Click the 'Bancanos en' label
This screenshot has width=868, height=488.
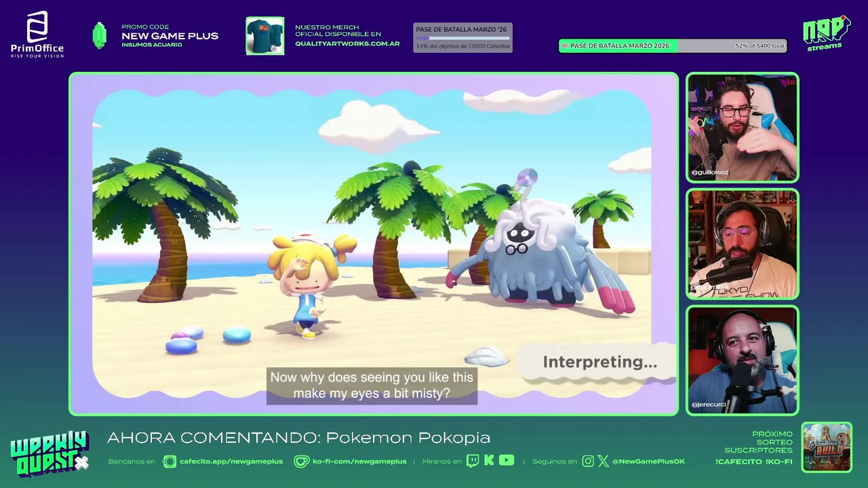coord(132,462)
